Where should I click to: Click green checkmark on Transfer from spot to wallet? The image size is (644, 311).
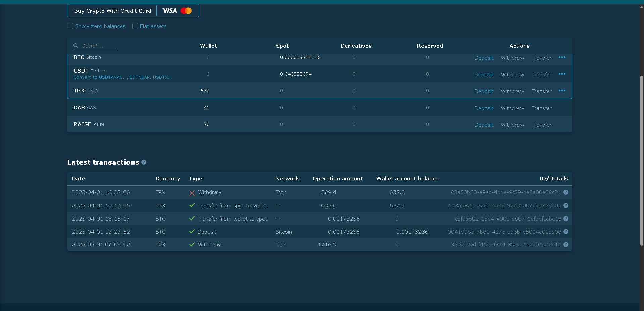tap(192, 205)
